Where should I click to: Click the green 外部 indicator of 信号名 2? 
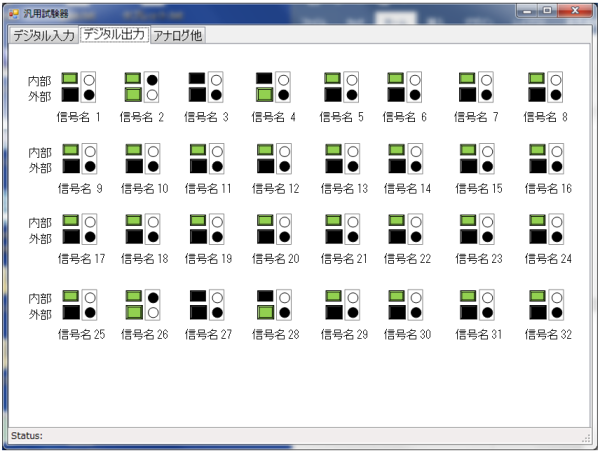click(x=134, y=95)
